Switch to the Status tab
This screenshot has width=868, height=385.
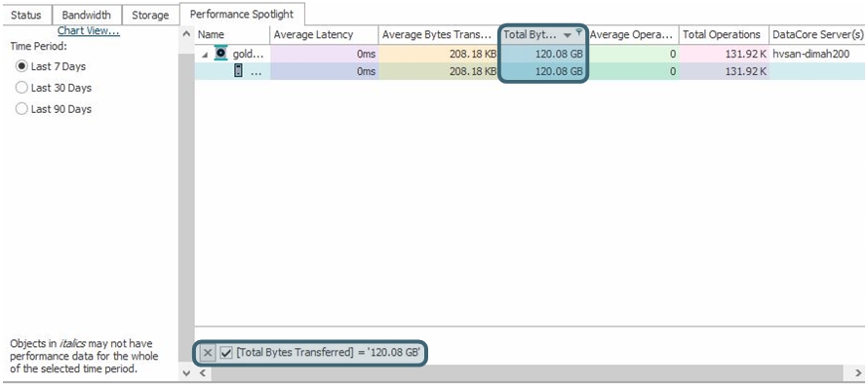(26, 15)
